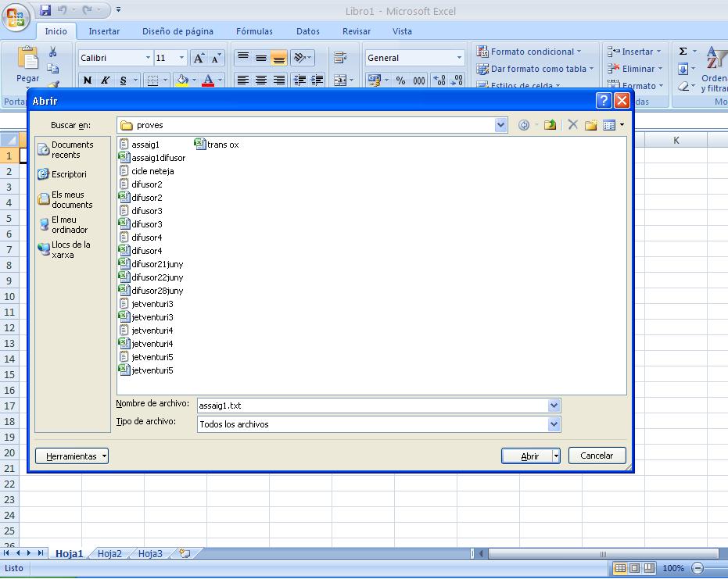Viewport: 728px width, 579px height.
Task: Create new folder in dialog
Action: (x=590, y=125)
